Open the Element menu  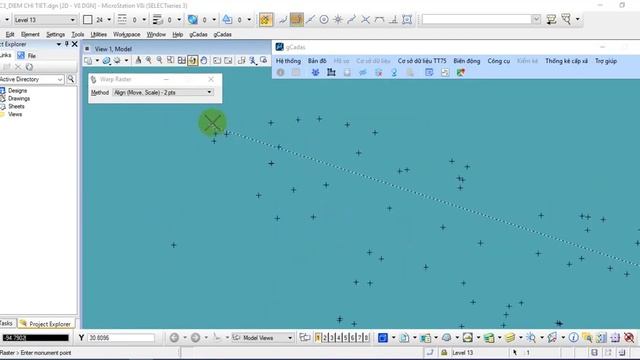point(30,34)
